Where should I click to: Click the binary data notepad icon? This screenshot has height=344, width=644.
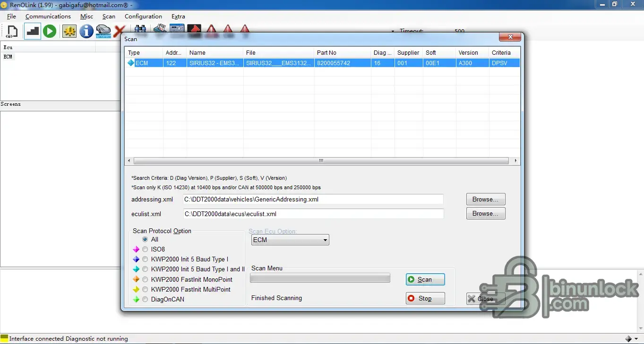coord(160,29)
